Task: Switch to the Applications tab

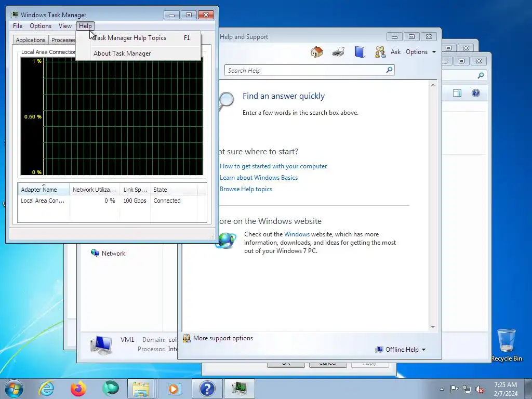Action: pos(31,39)
